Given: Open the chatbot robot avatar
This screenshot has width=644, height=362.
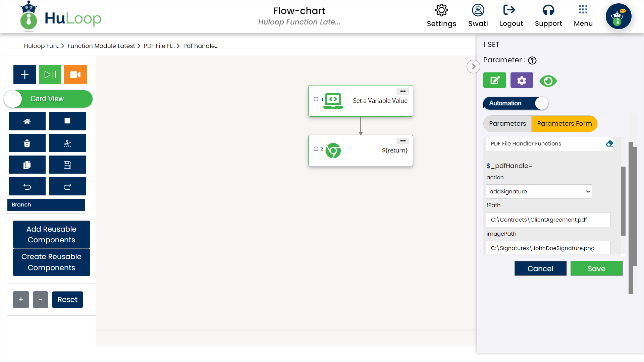Looking at the screenshot, I should point(619,16).
